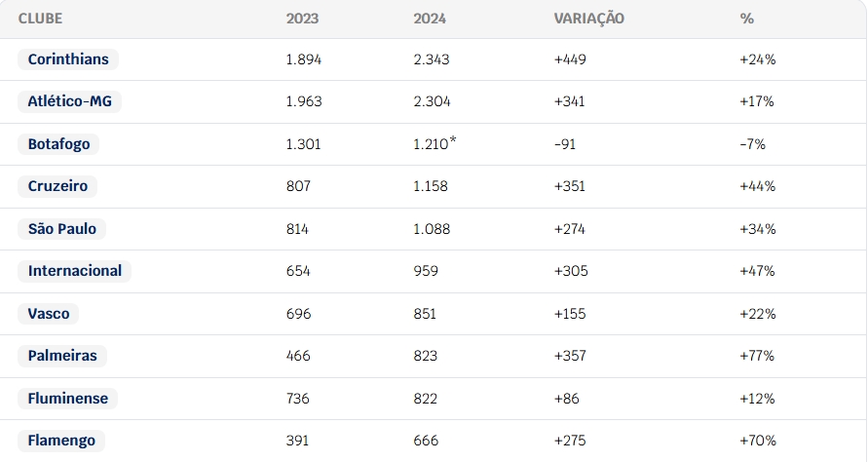
Task: Click the 2023 column header
Action: 302,19
